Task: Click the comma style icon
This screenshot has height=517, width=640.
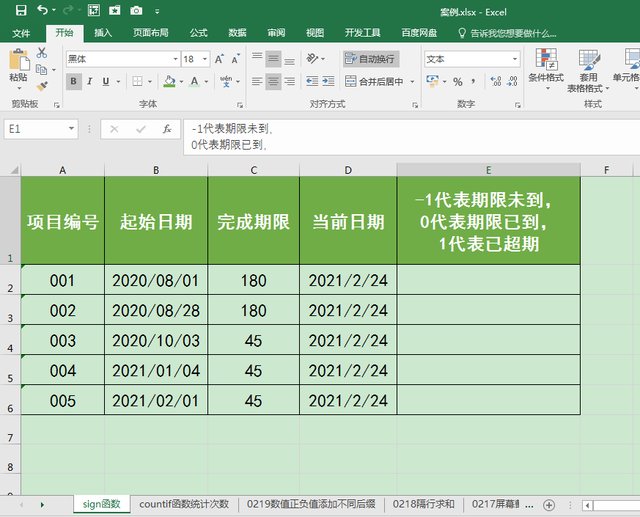Action: click(x=473, y=82)
